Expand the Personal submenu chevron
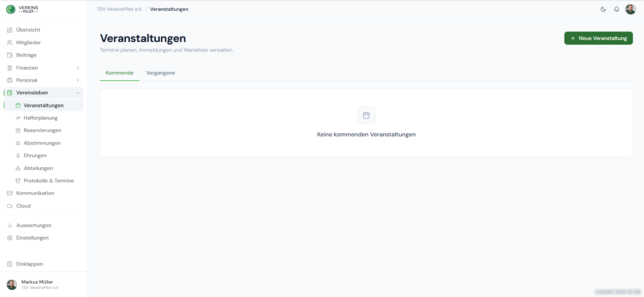This screenshot has width=644, height=297. click(78, 80)
